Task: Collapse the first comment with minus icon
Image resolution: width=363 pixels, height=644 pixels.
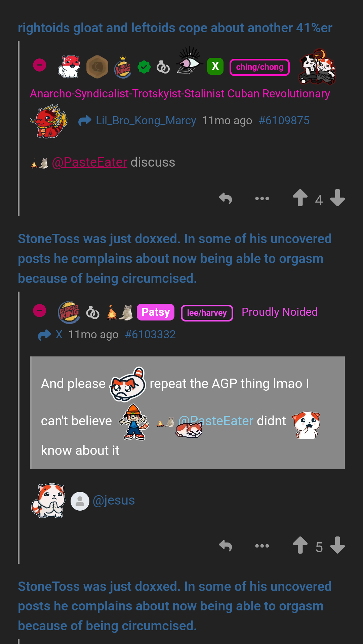Action: point(40,65)
